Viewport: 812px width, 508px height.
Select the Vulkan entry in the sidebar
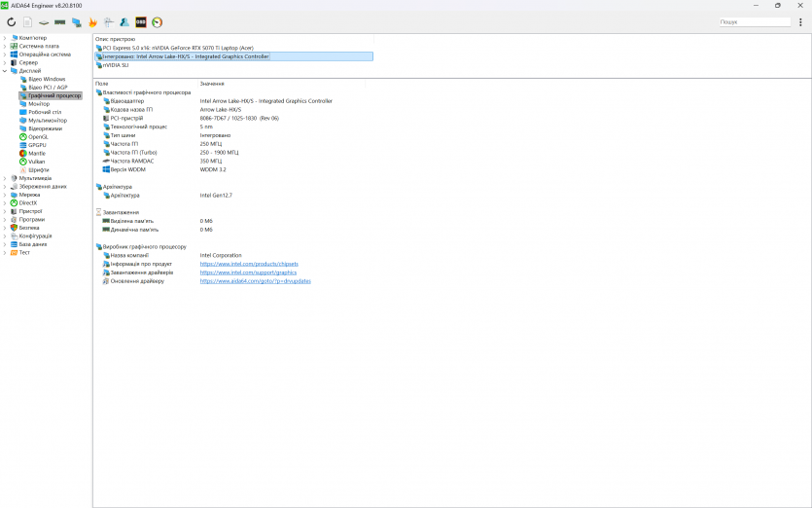36,162
